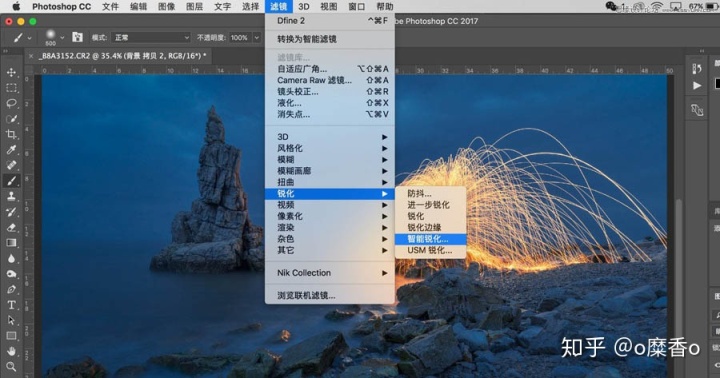The width and height of the screenshot is (720, 378).
Task: Select the Healing Brush bandage tool
Action: pos(11,165)
